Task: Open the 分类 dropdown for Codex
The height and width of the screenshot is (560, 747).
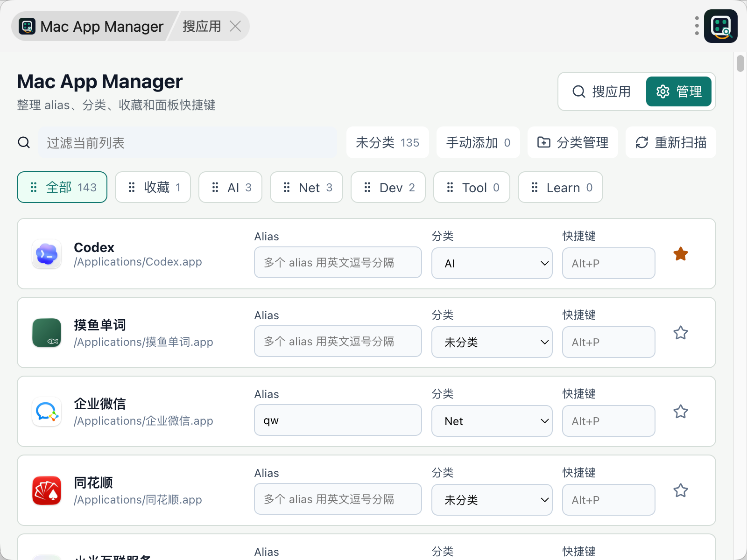Action: 492,263
